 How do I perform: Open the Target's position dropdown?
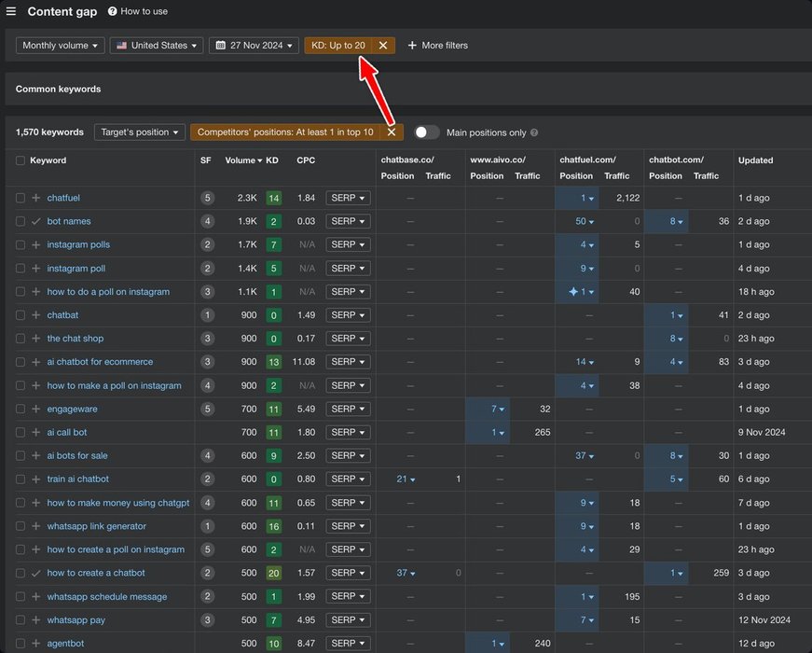pyautogui.click(x=139, y=132)
